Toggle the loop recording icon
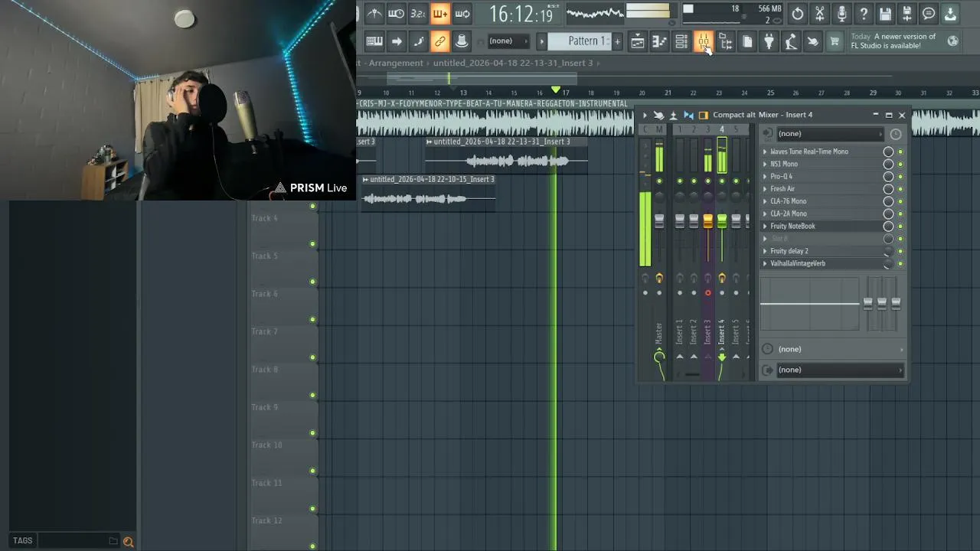This screenshot has height=551, width=980. [x=462, y=14]
